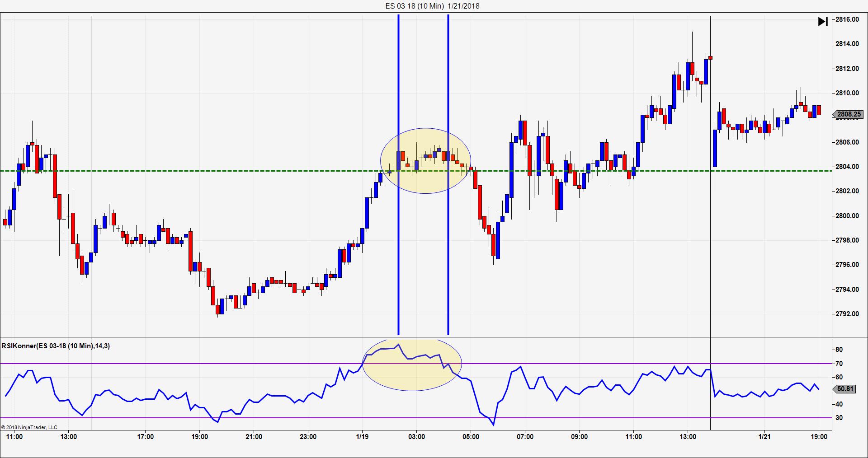Click the 2812.00 price axis label
Screen dimensions: 868x458
pos(847,69)
